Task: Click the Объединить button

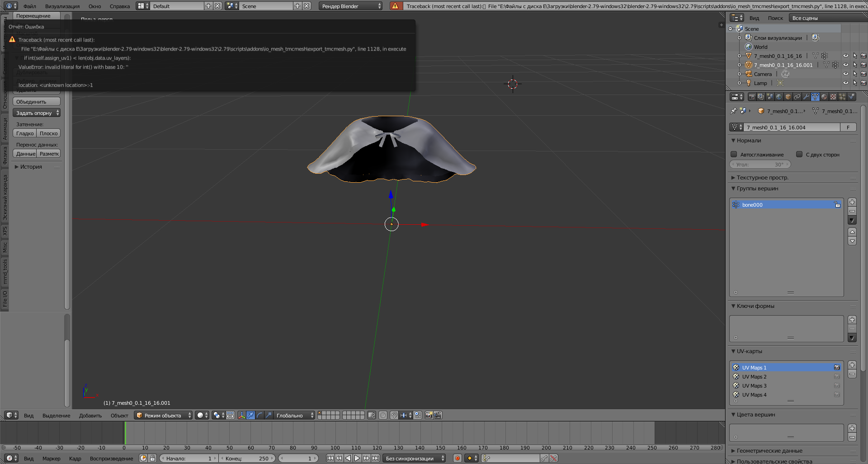Action: 36,102
